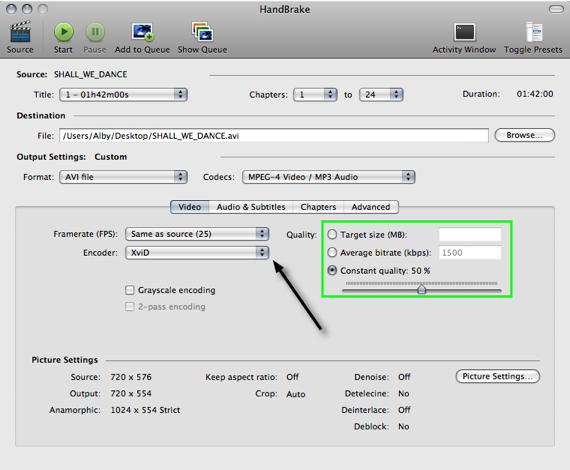Expand the Encoder dropdown showing XviD
The image size is (570, 470).
click(197, 252)
